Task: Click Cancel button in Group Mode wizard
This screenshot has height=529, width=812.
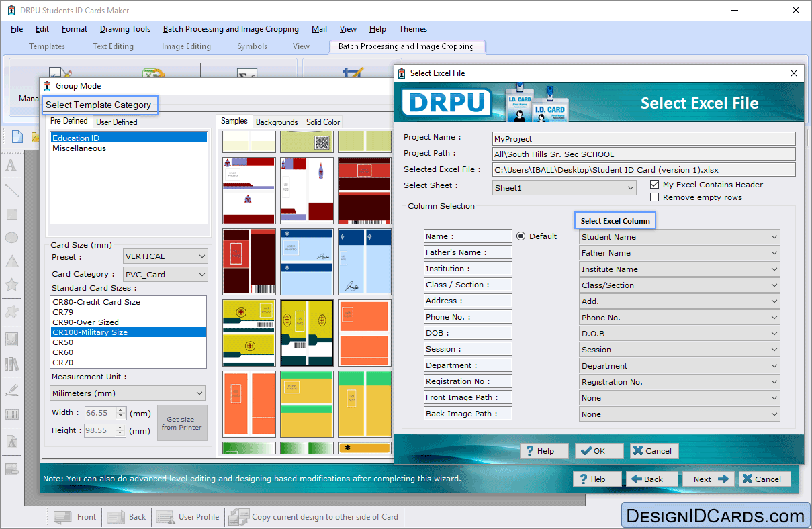Action: point(764,479)
